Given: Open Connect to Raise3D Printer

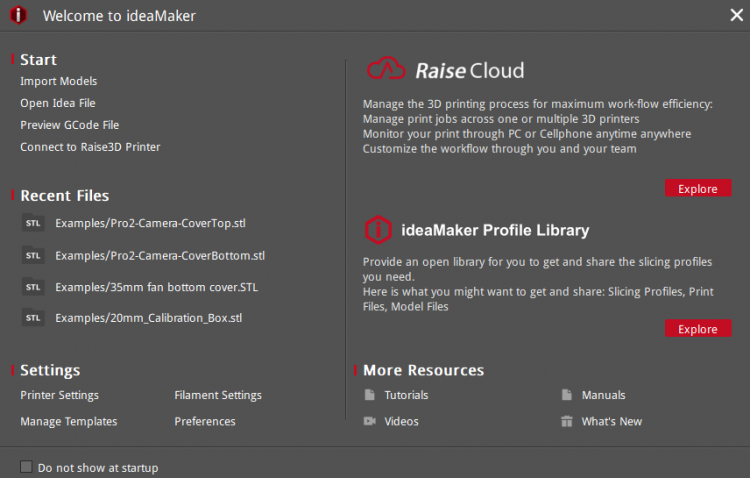Looking at the screenshot, I should pyautogui.click(x=90, y=147).
